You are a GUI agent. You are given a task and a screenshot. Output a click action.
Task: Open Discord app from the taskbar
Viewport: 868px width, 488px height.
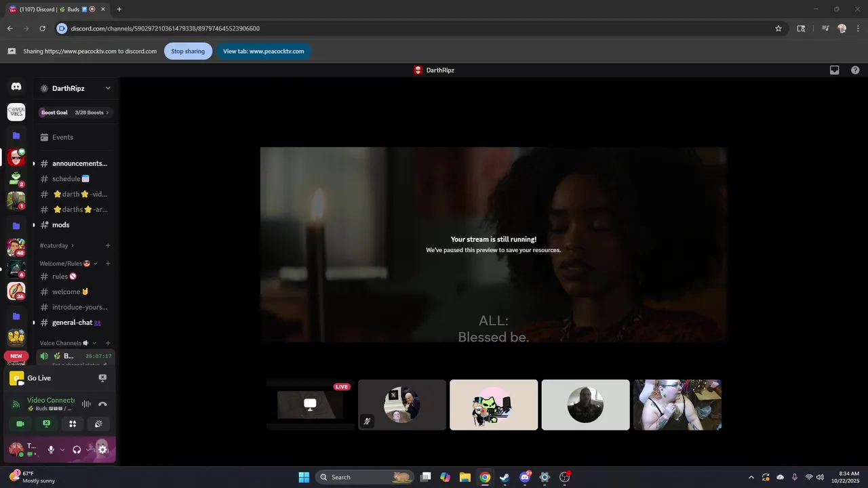point(524,477)
